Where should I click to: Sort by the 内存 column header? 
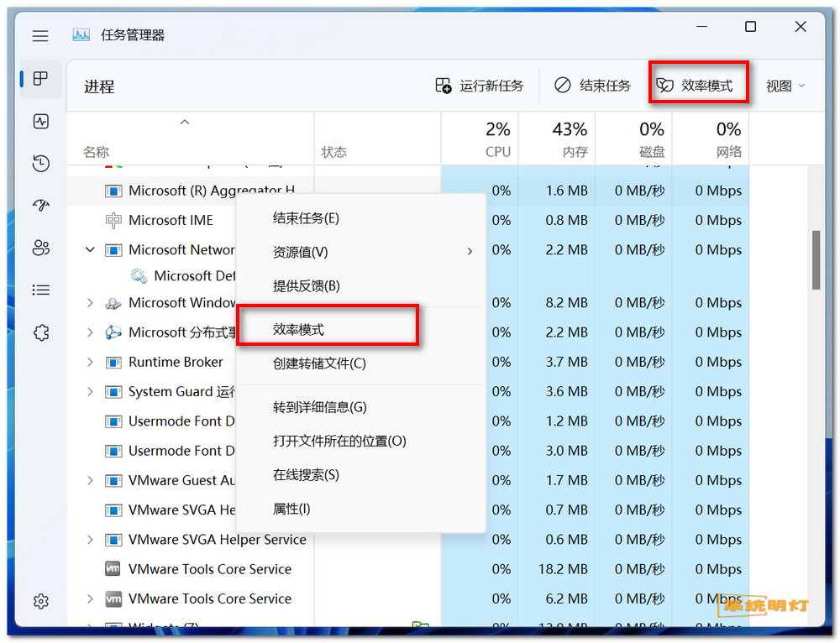coord(557,139)
